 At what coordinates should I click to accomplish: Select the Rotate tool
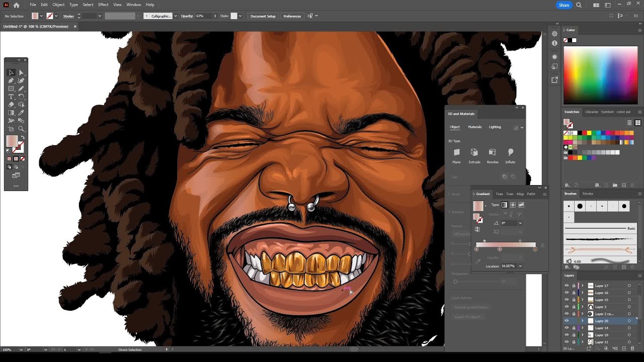click(21, 97)
